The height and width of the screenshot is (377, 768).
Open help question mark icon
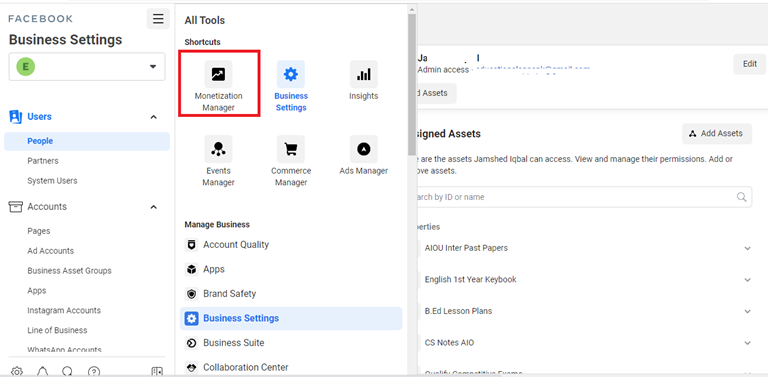(94, 372)
